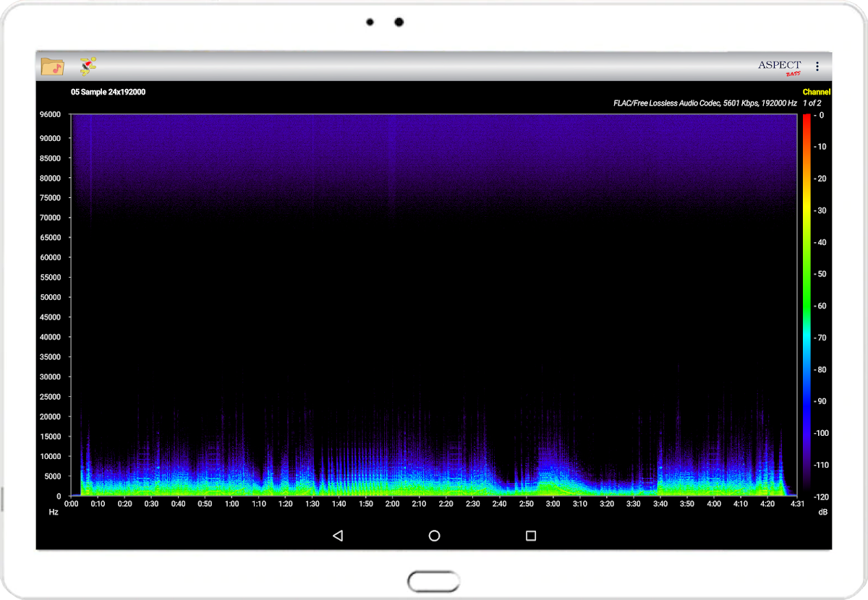Open the music folder icon
This screenshot has height=600, width=868.
point(52,67)
